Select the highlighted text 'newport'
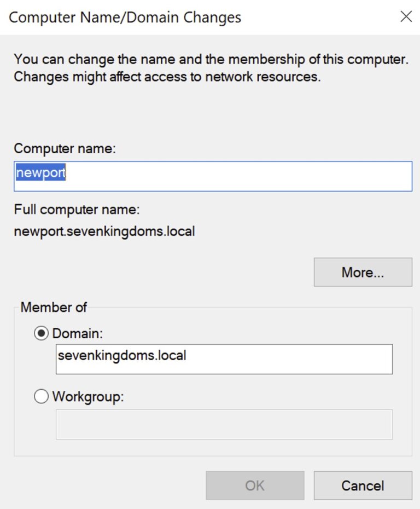The image size is (420, 509). 41,172
